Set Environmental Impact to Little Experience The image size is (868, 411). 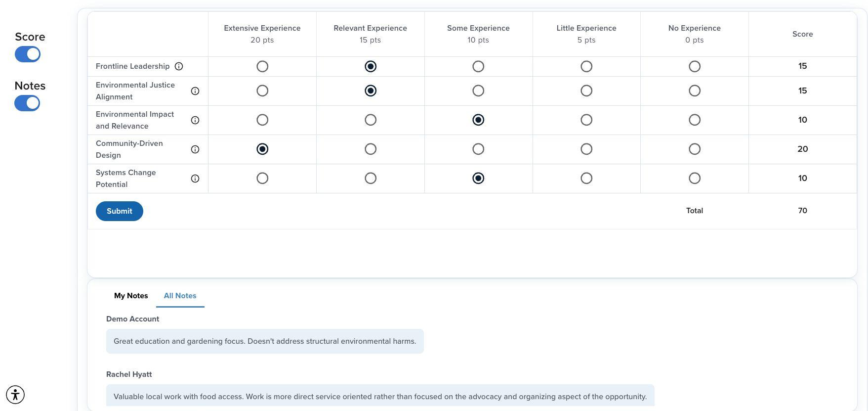click(x=586, y=120)
